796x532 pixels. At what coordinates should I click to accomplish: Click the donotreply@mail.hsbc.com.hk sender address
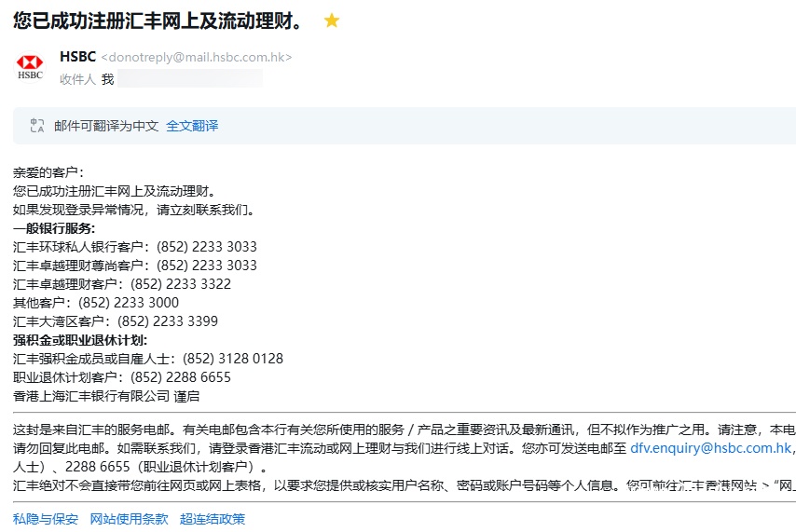(197, 57)
